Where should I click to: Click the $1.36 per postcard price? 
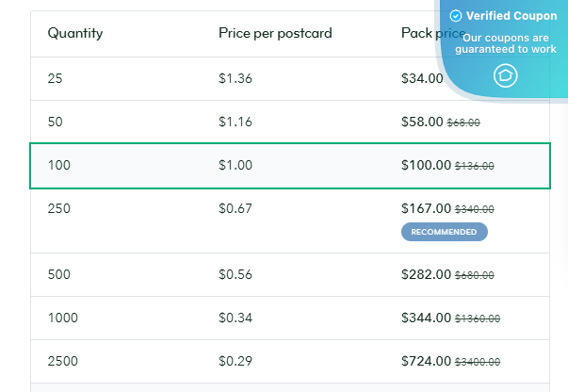coord(235,78)
